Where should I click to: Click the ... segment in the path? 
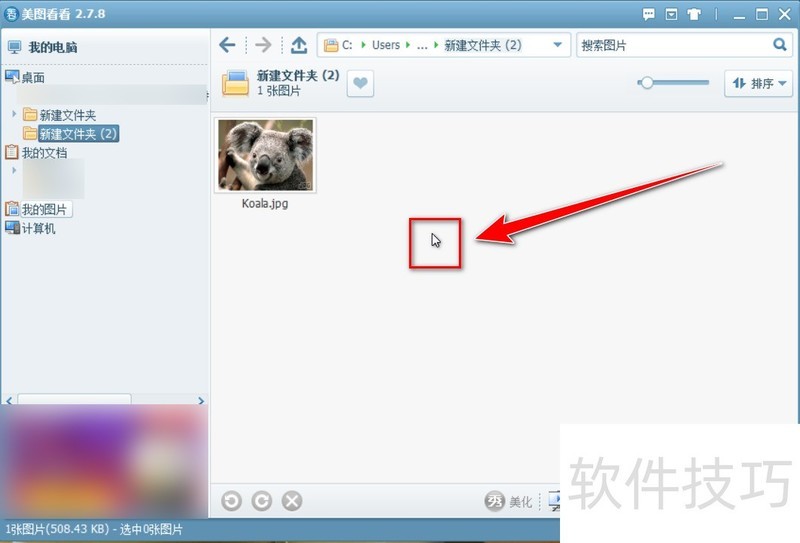[422, 45]
